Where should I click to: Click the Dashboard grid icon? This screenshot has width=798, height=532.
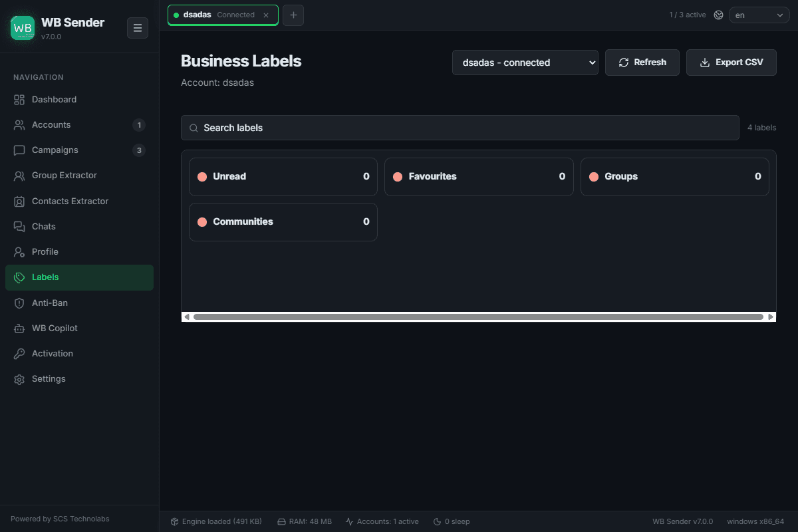click(x=19, y=100)
